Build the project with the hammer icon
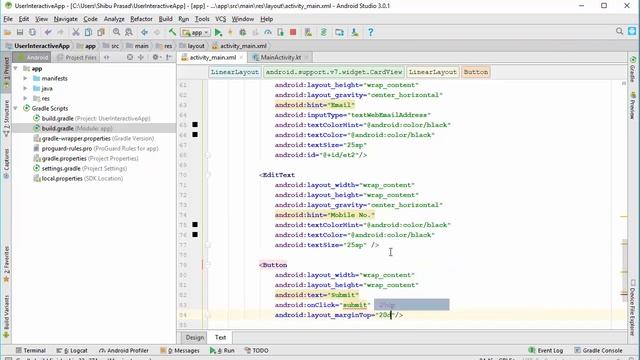Screen dimensions: 640x360 172,32
